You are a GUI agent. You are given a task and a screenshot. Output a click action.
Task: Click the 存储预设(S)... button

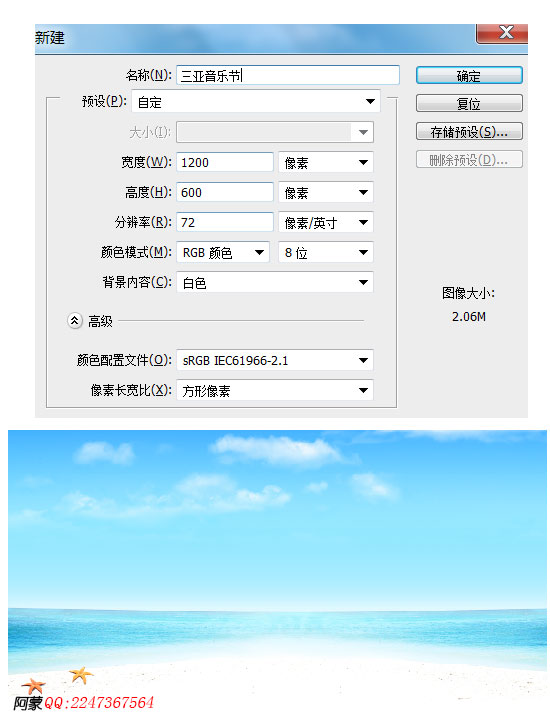[469, 132]
